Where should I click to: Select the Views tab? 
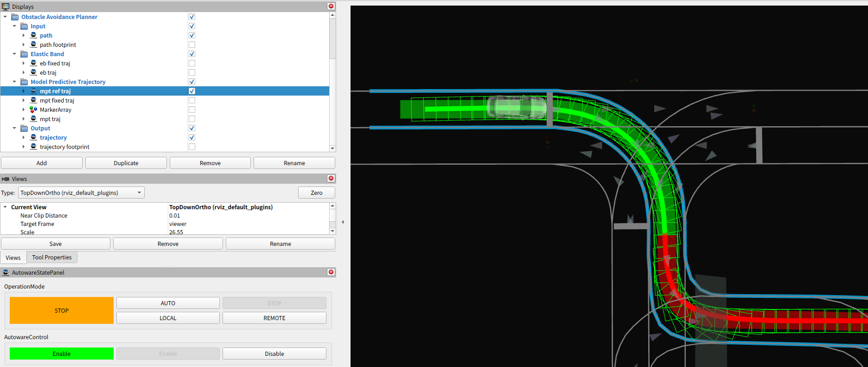point(13,258)
